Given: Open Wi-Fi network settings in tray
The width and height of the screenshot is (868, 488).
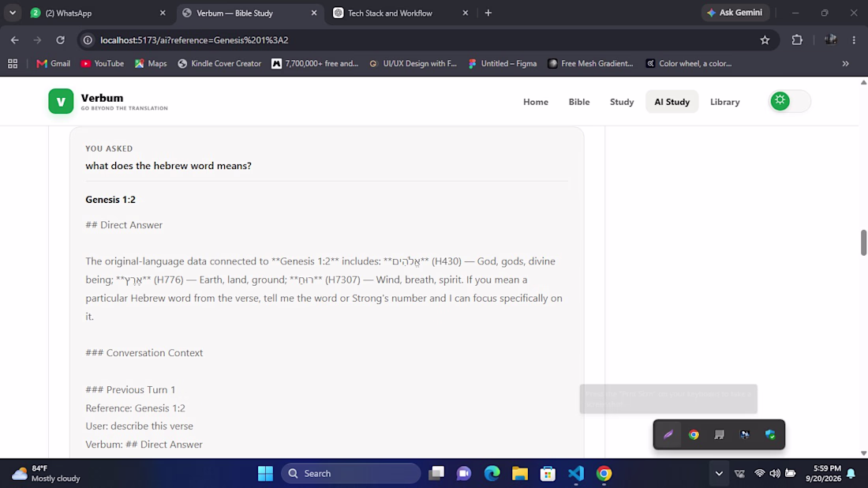Looking at the screenshot, I should pos(759,474).
